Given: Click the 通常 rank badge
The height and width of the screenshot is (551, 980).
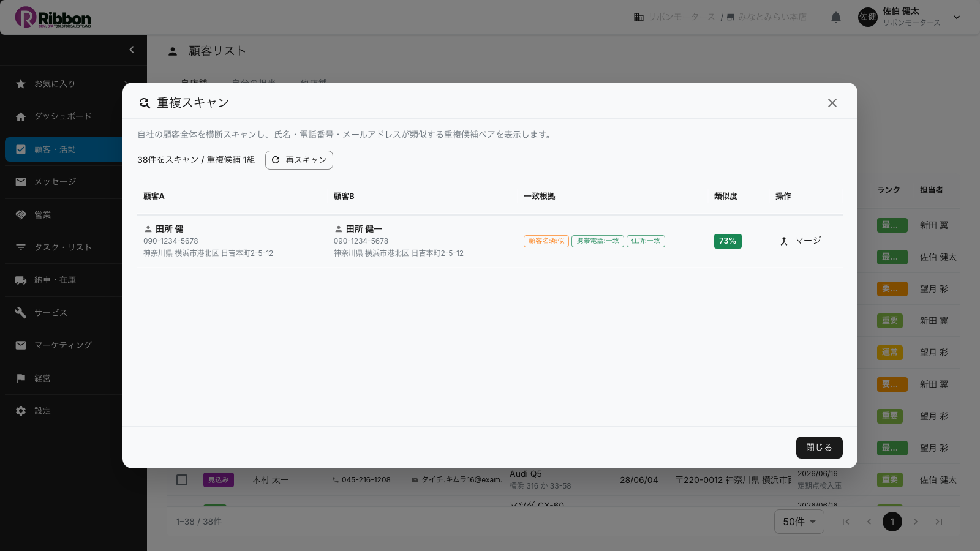Looking at the screenshot, I should tap(890, 353).
